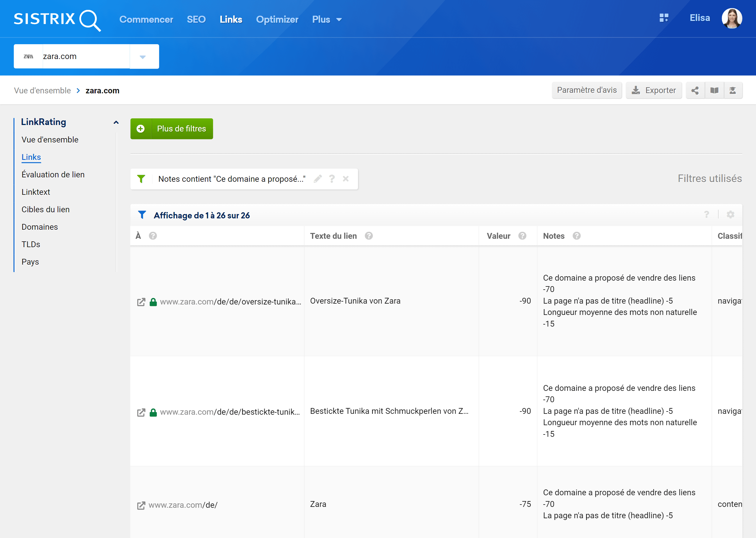This screenshot has height=538, width=756.
Task: Click the green plus icon for filters
Action: pos(141,129)
